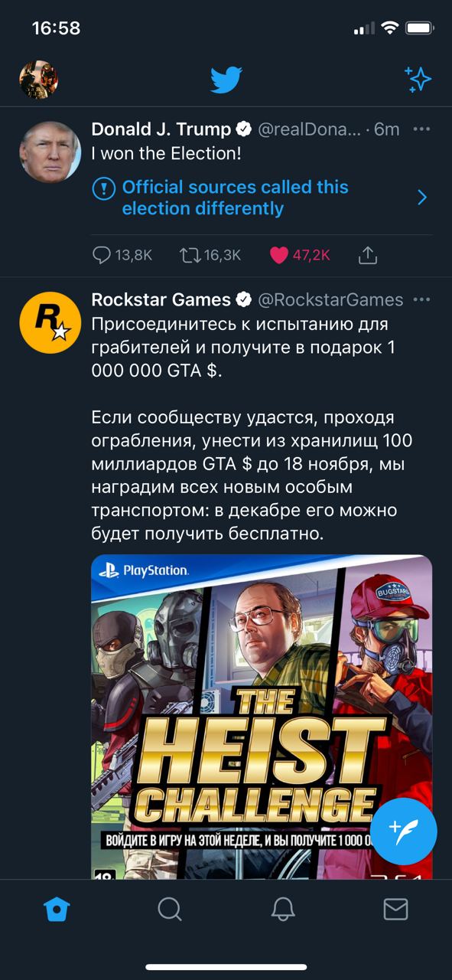Retweet the 'I won the Election!' tweet
The image size is (452, 980).
[x=190, y=255]
